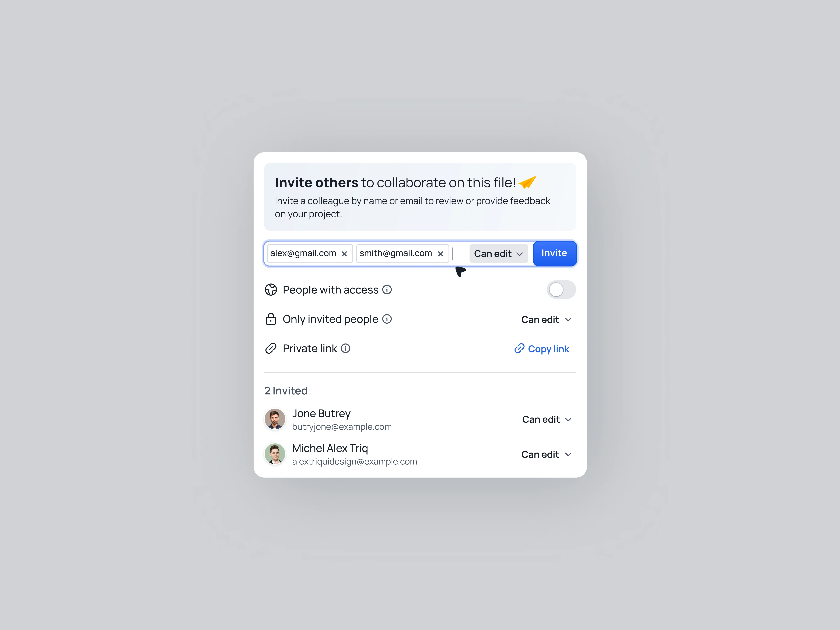
Task: Change Michel Alex Triq's Can edit permission
Action: 546,454
